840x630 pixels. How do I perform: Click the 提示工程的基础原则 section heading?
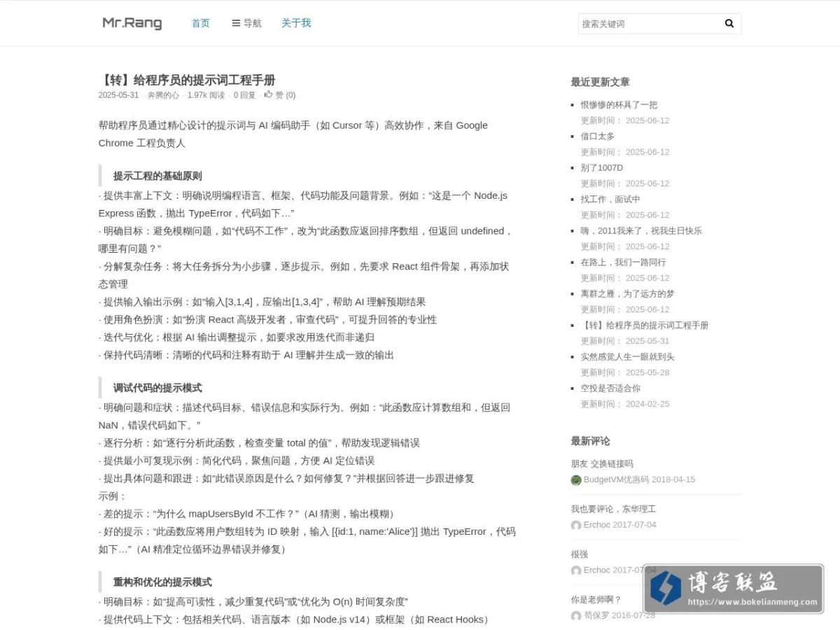(157, 176)
